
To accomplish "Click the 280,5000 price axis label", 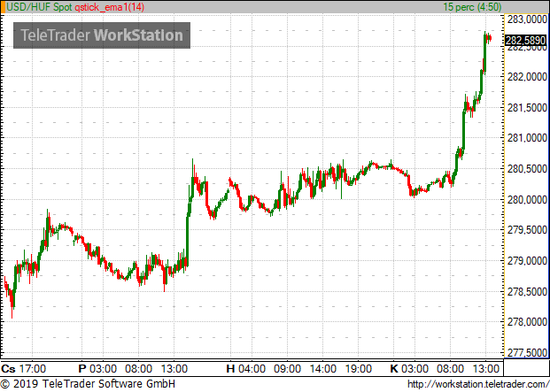I will 527,169.
